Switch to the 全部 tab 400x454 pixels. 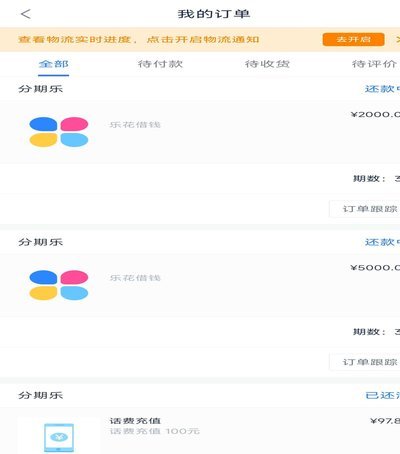54,64
